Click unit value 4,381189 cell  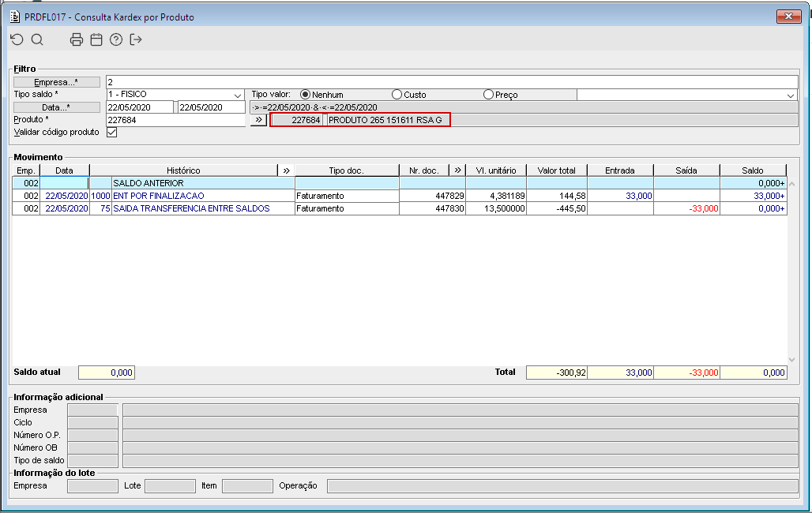point(496,196)
